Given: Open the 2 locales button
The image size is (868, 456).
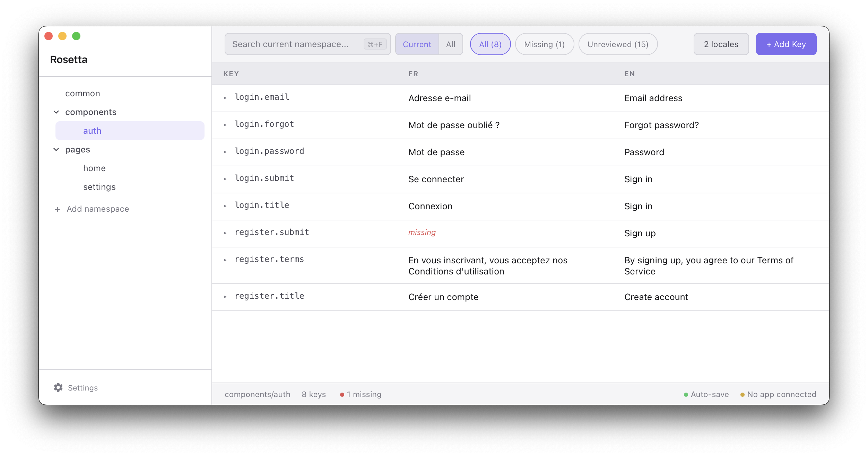Looking at the screenshot, I should point(721,44).
